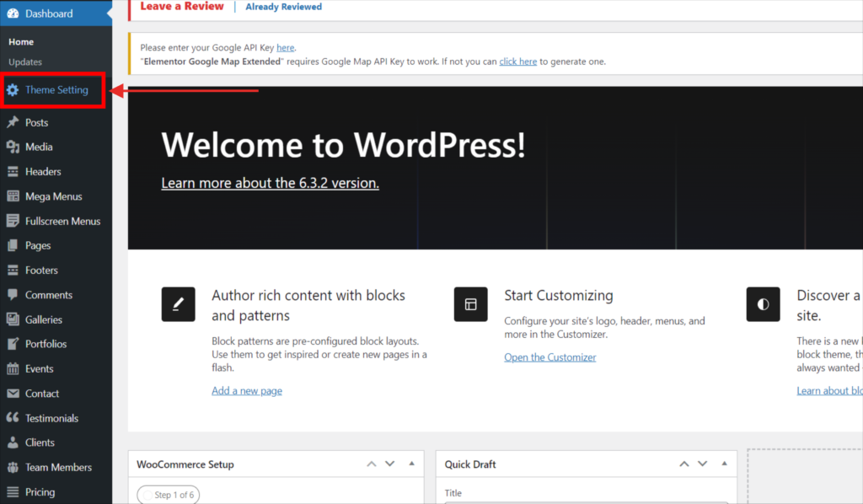The width and height of the screenshot is (863, 504).
Task: Click the Add a new page link
Action: pyautogui.click(x=247, y=391)
